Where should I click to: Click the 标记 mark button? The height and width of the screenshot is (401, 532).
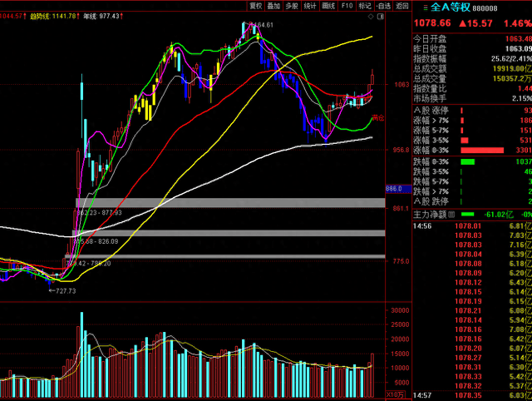click(365, 6)
